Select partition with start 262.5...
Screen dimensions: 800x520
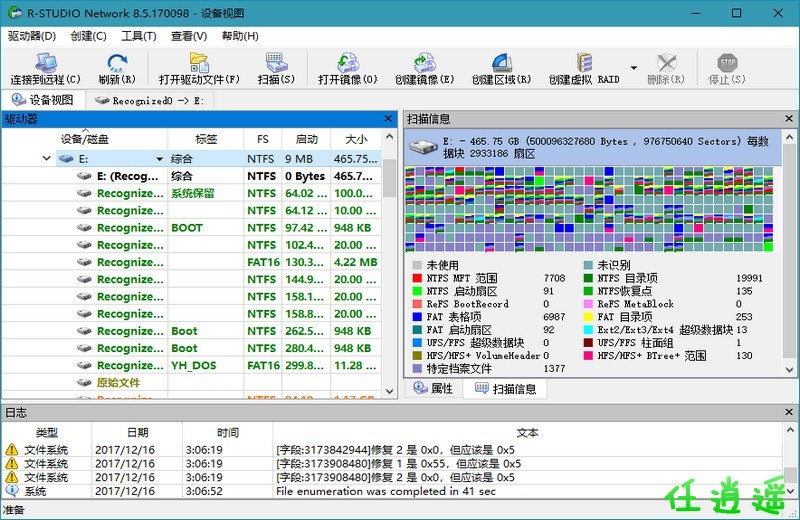[x=192, y=331]
